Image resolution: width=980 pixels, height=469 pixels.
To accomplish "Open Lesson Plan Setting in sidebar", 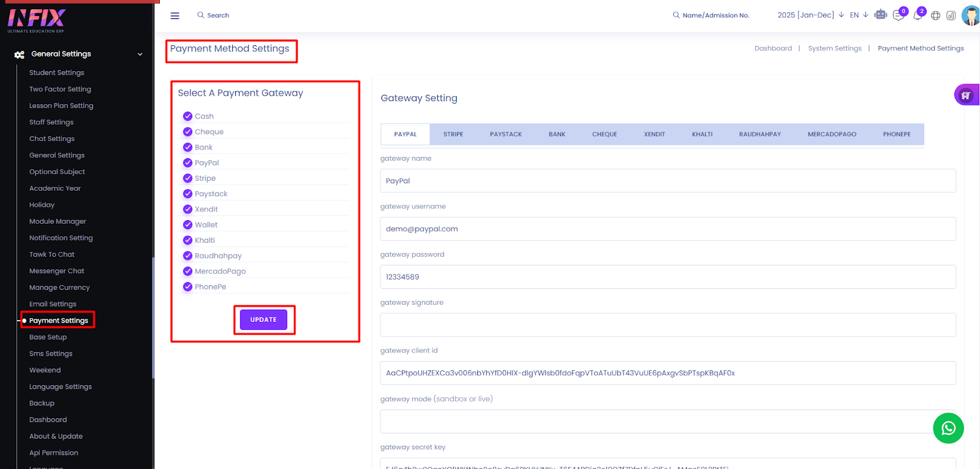I will click(x=61, y=105).
